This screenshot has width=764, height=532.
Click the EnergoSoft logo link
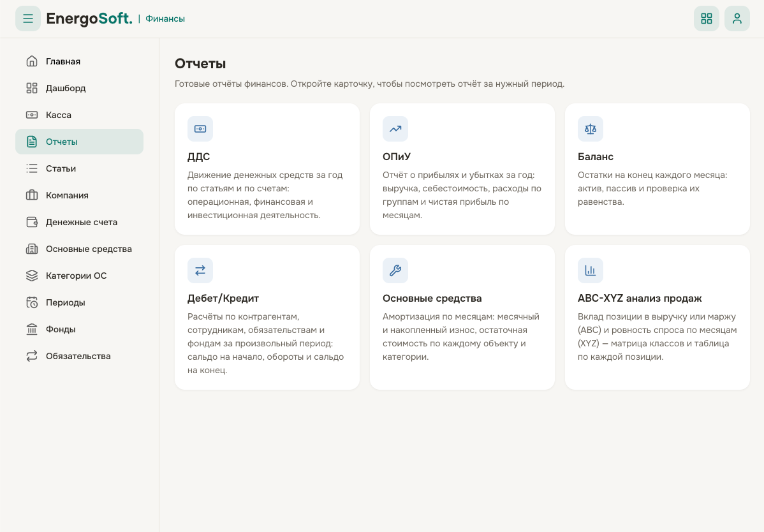(89, 18)
